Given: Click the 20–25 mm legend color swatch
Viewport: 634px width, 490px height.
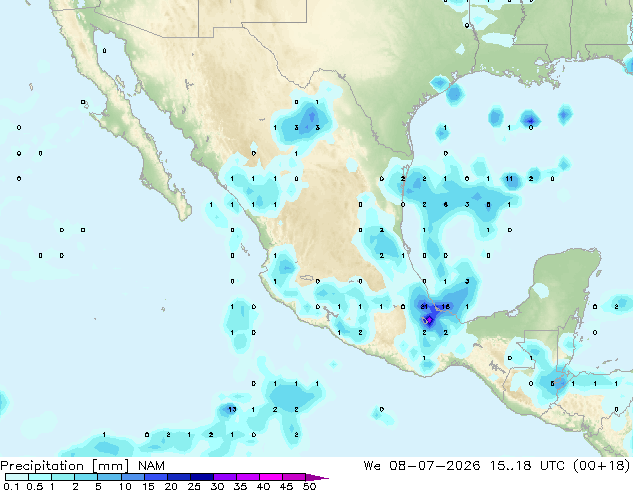Looking at the screenshot, I should tap(178, 477).
